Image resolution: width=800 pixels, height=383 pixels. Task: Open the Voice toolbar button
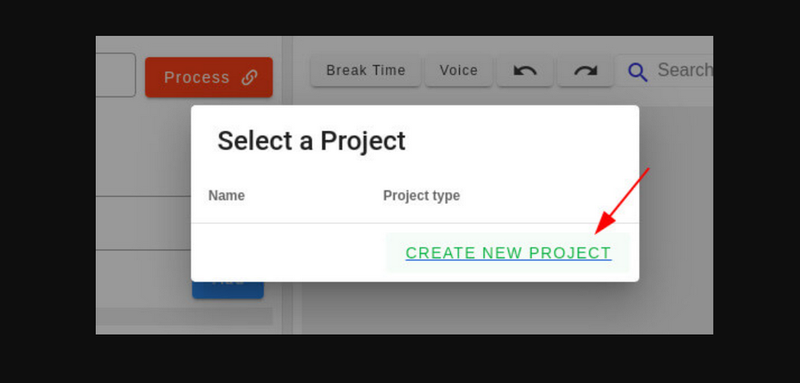[459, 70]
